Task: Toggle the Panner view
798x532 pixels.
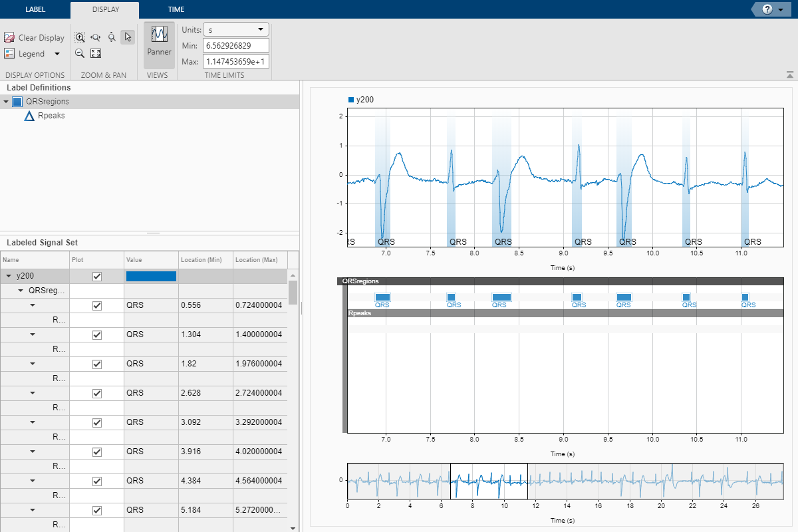Action: (159, 41)
